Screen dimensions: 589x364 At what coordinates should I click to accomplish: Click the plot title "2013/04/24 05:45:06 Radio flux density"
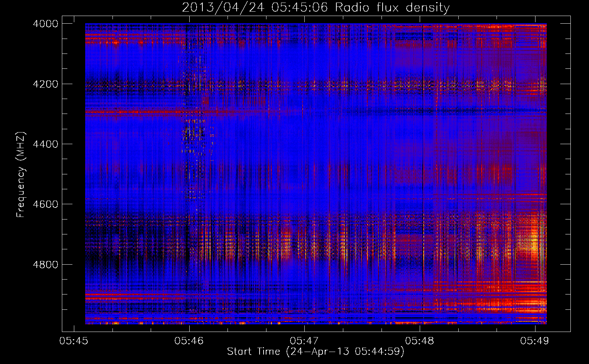(316, 7)
